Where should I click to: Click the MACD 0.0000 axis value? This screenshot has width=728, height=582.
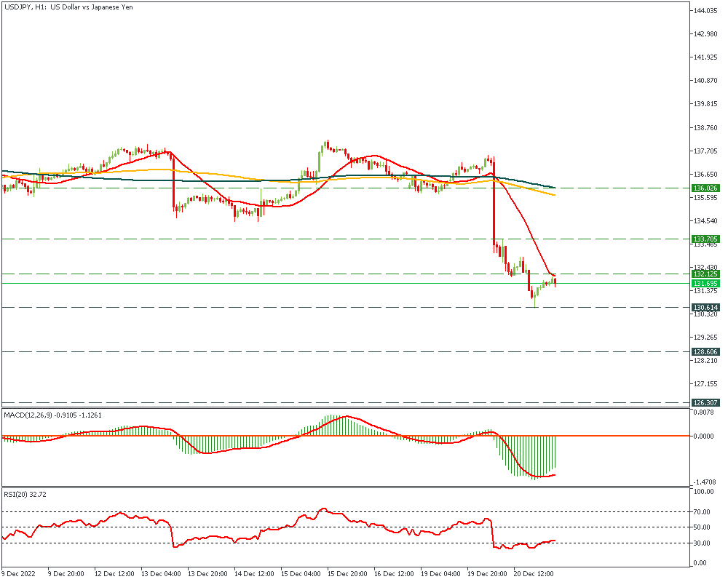click(705, 436)
